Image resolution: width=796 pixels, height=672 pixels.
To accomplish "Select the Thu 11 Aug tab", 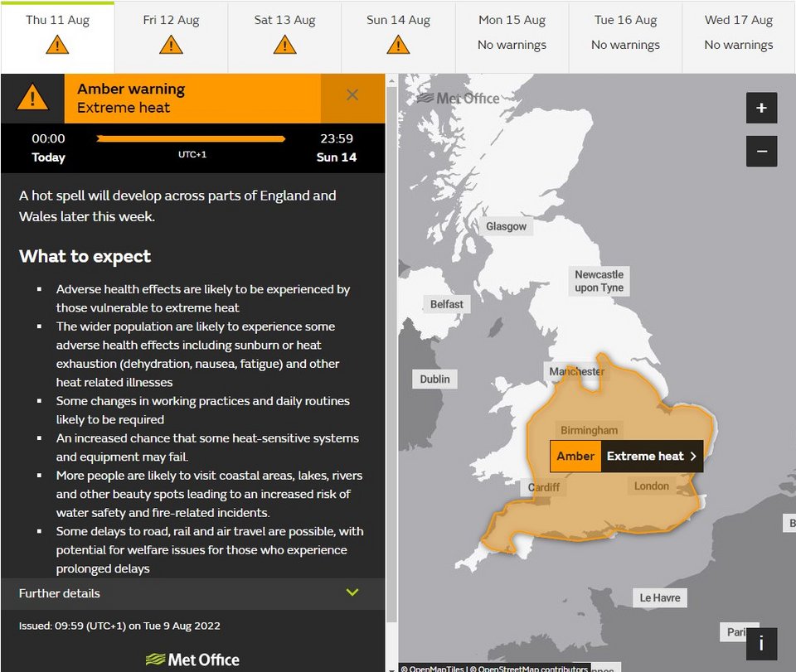I will click(x=57, y=35).
